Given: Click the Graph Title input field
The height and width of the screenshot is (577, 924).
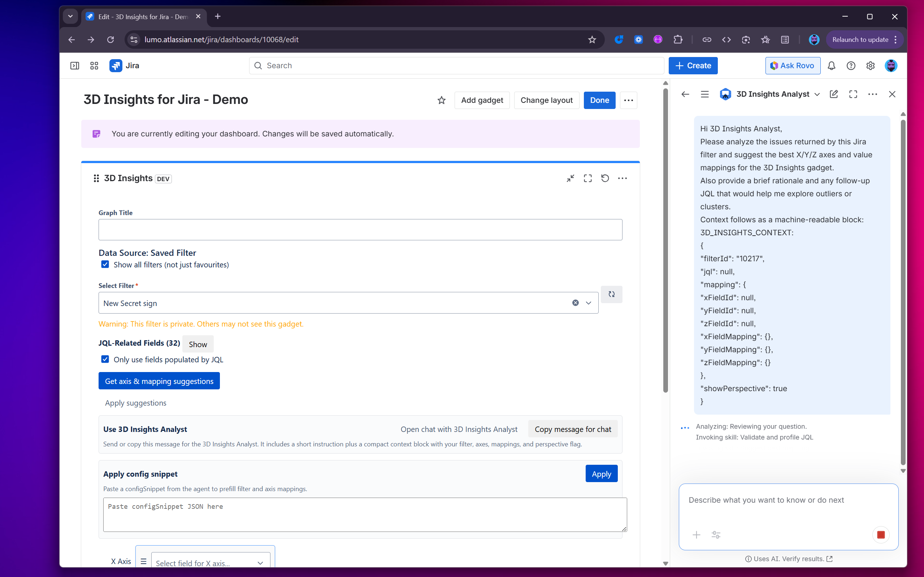Looking at the screenshot, I should point(360,230).
